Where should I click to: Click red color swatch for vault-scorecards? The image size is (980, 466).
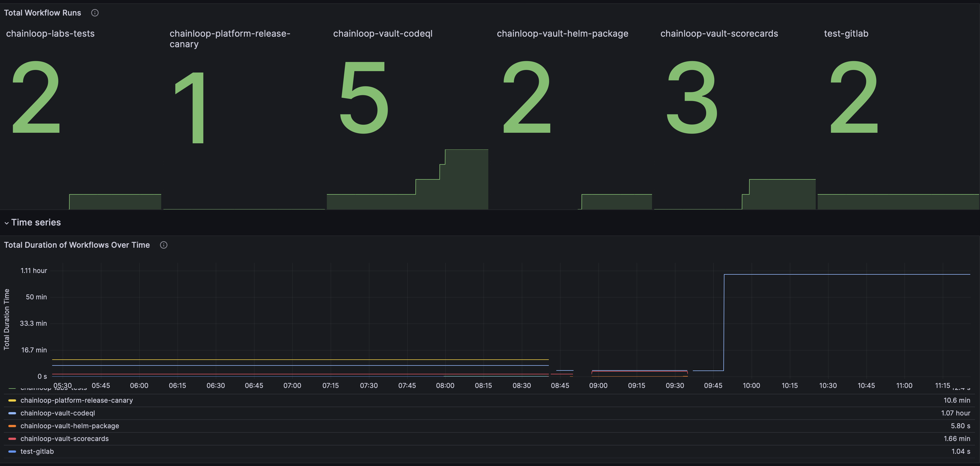coord(12,439)
